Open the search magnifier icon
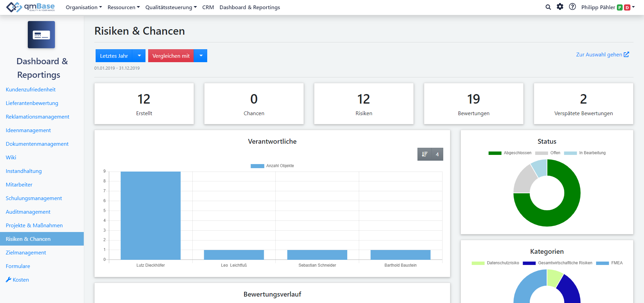644x303 pixels. tap(548, 7)
